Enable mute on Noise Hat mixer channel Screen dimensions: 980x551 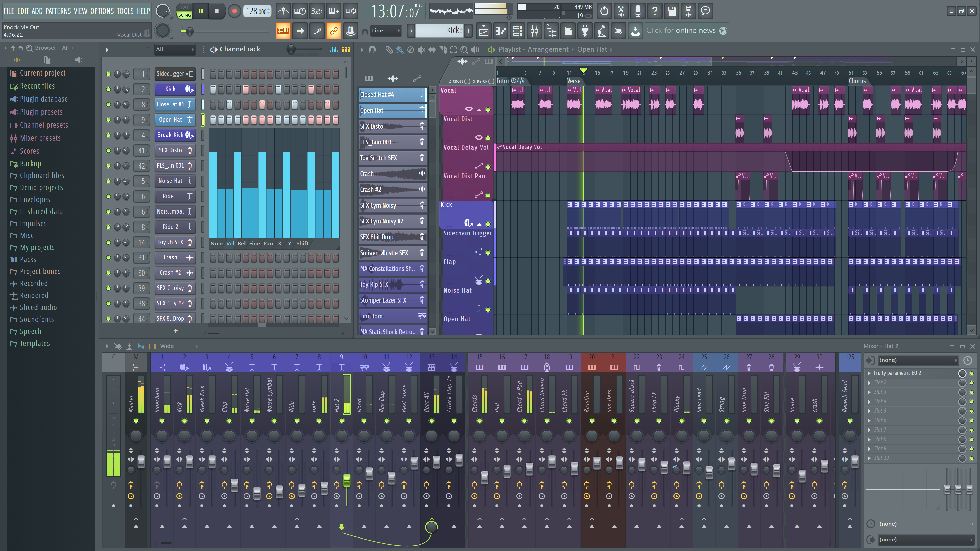tap(250, 420)
